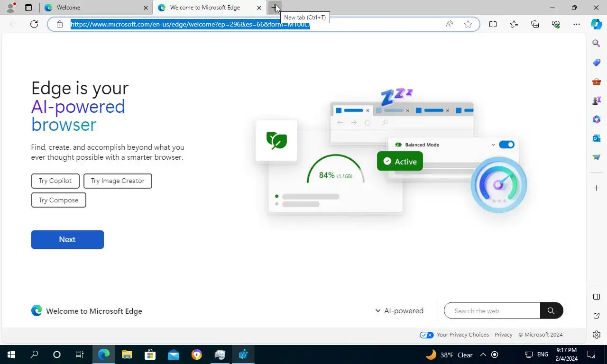Open Microsoft Store from taskbar

(x=150, y=355)
